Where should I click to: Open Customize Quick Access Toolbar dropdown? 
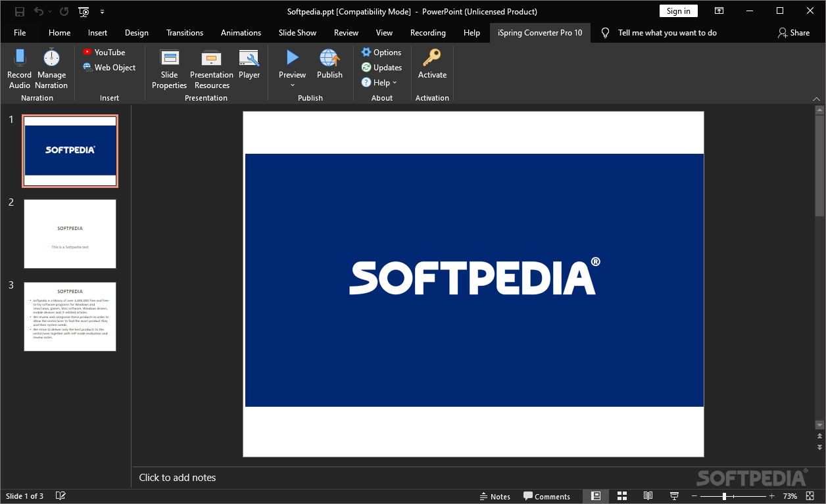102,11
